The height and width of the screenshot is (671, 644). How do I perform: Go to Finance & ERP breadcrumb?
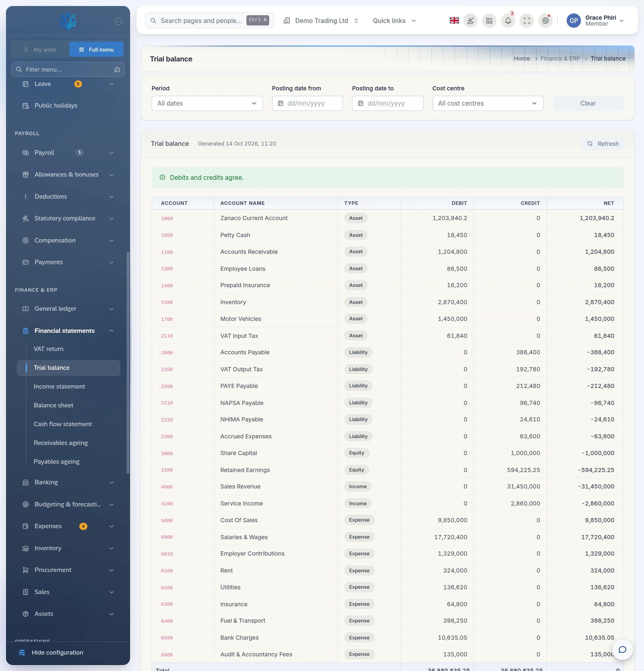pos(560,58)
